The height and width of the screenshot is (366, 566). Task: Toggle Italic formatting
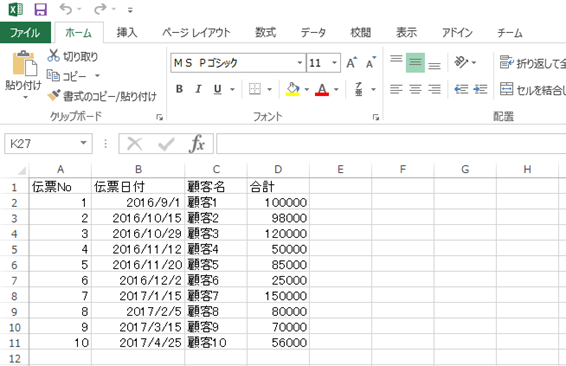click(198, 89)
